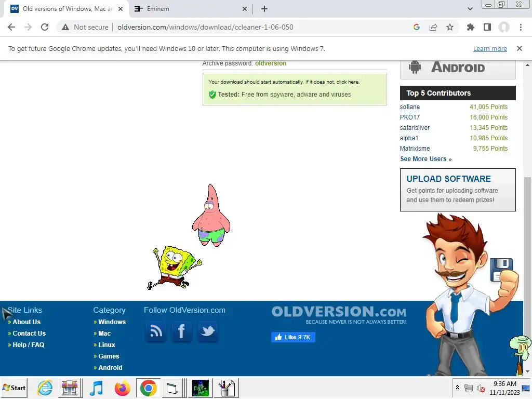Show hidden system tray icons
The width and height of the screenshot is (532, 399).
pos(457,387)
